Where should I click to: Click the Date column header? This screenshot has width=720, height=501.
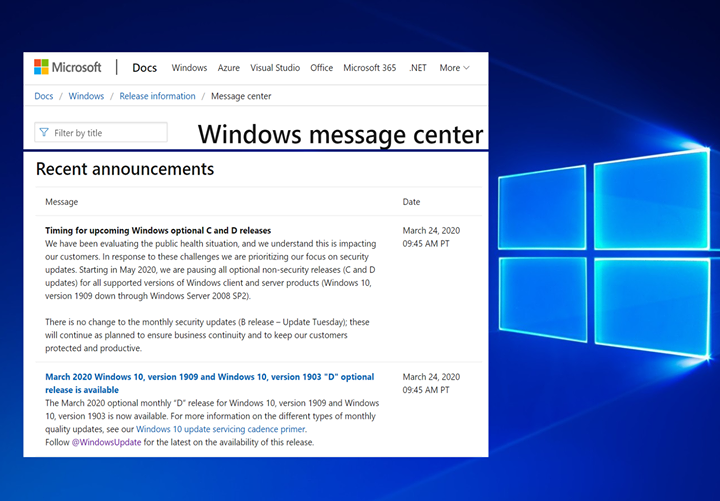[411, 202]
